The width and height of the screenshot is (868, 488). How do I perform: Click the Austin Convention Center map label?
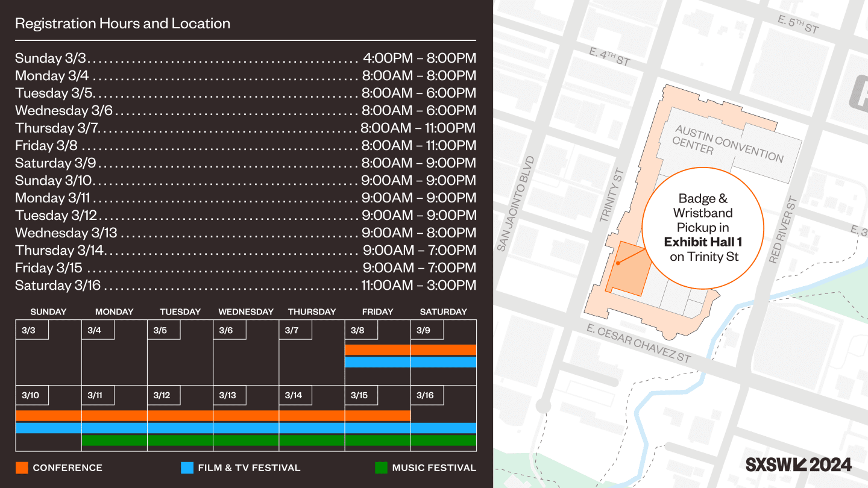[728, 143]
